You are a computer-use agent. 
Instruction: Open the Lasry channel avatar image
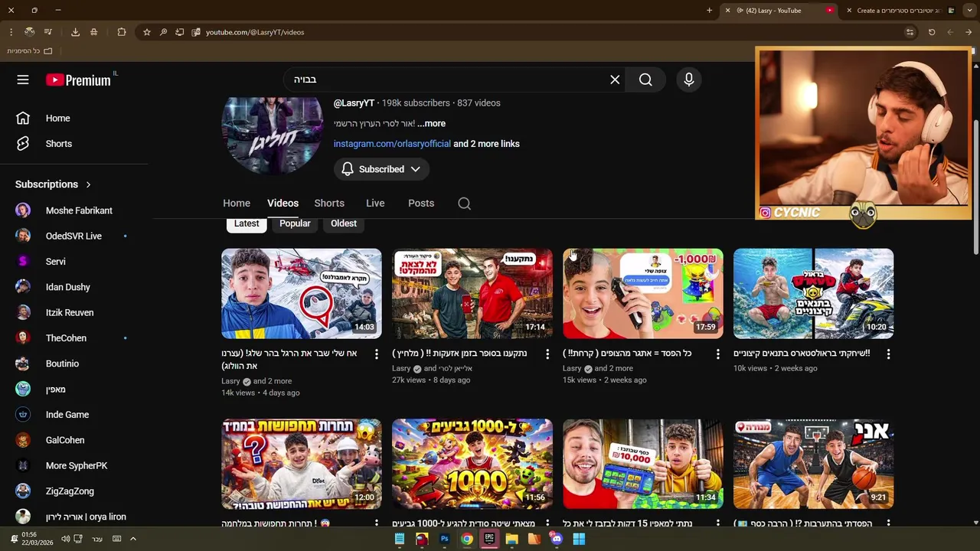[x=272, y=135]
